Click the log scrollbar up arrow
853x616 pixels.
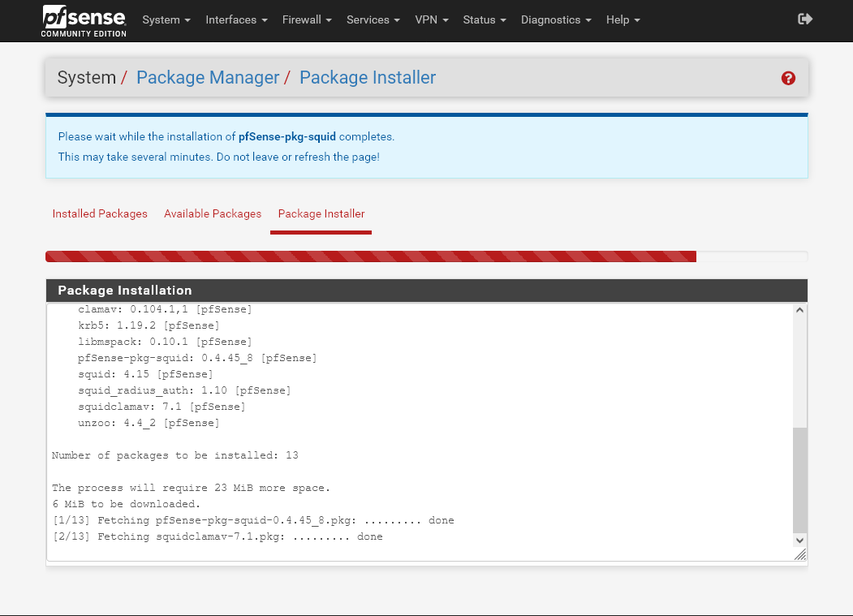coord(799,310)
